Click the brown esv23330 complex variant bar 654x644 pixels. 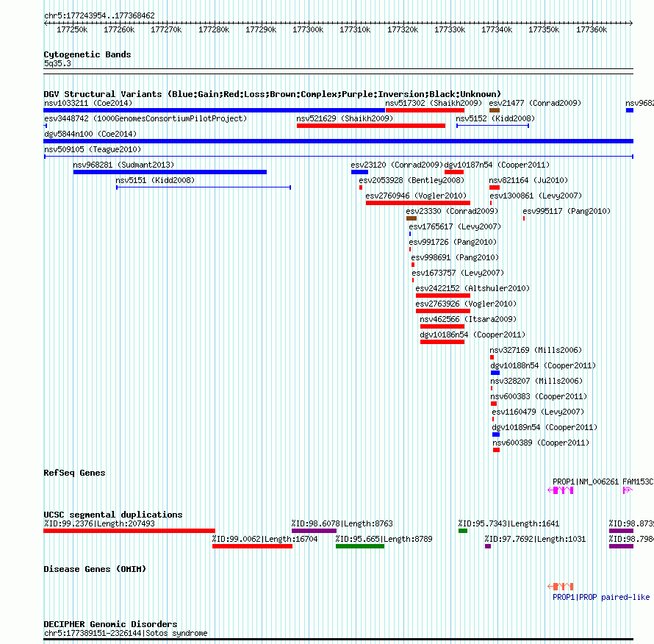tap(412, 218)
